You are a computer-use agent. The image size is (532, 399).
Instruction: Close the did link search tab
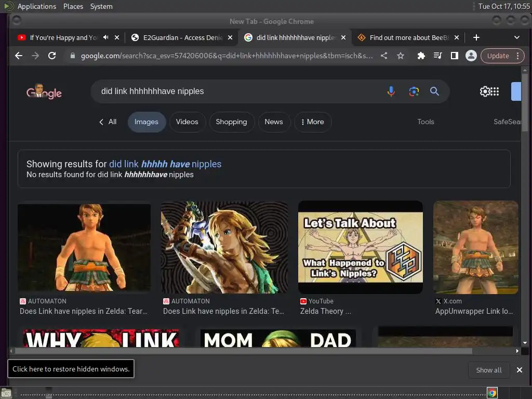[343, 37]
